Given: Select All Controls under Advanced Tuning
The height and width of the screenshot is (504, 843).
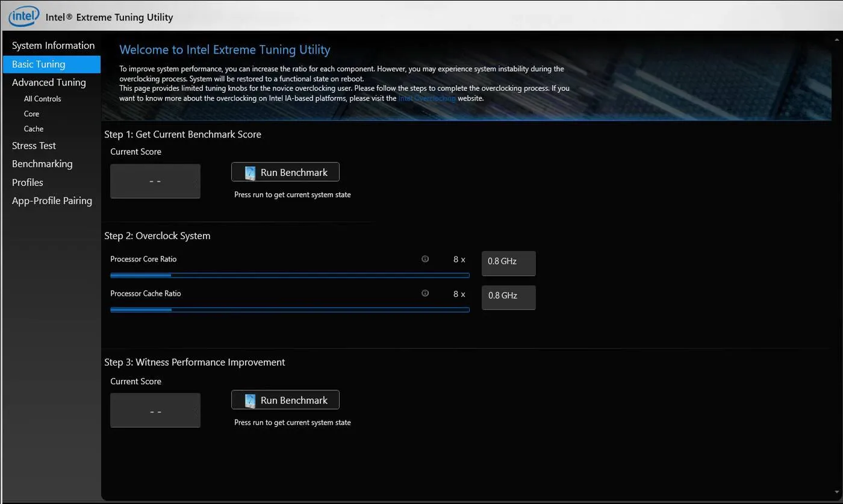Looking at the screenshot, I should point(42,99).
